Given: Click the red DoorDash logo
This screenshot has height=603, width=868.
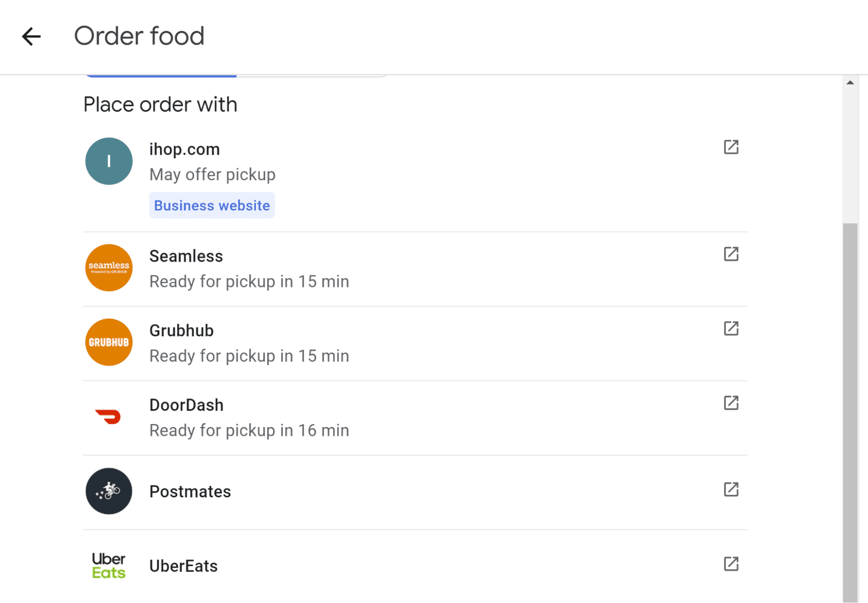Looking at the screenshot, I should pos(108,417).
